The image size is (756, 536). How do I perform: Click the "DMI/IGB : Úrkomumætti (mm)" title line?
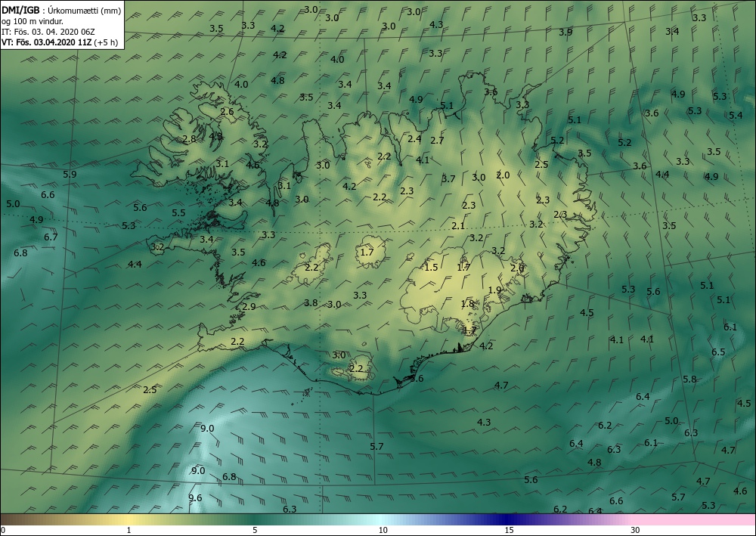pos(61,10)
